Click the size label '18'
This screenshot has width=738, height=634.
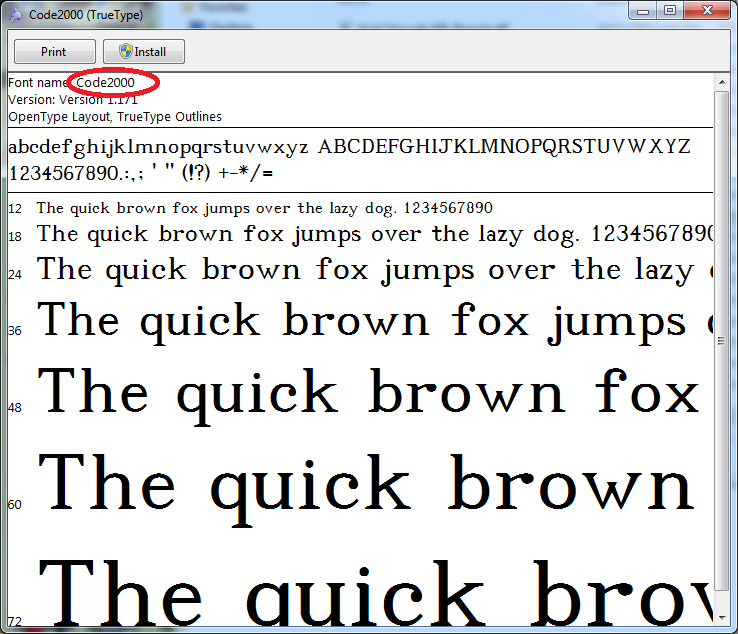coord(15,236)
